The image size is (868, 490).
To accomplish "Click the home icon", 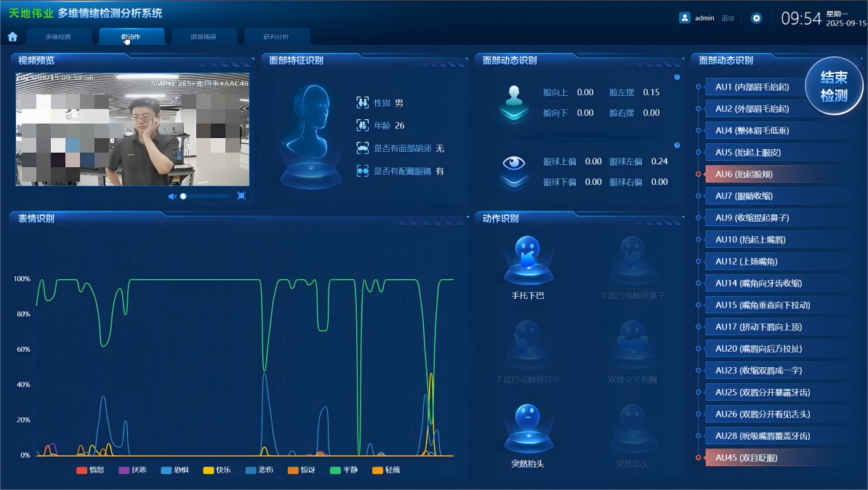I will coord(12,36).
